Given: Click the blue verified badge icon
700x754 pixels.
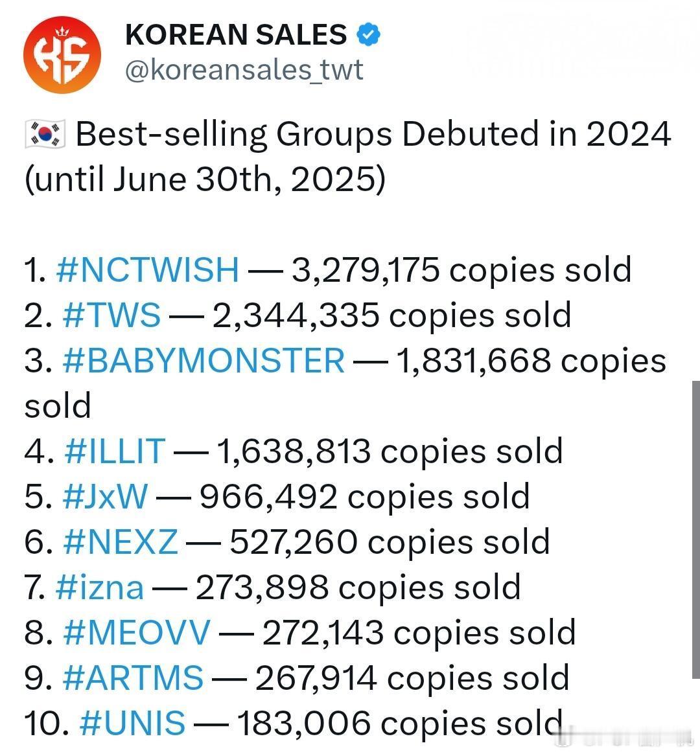Looking at the screenshot, I should (369, 34).
